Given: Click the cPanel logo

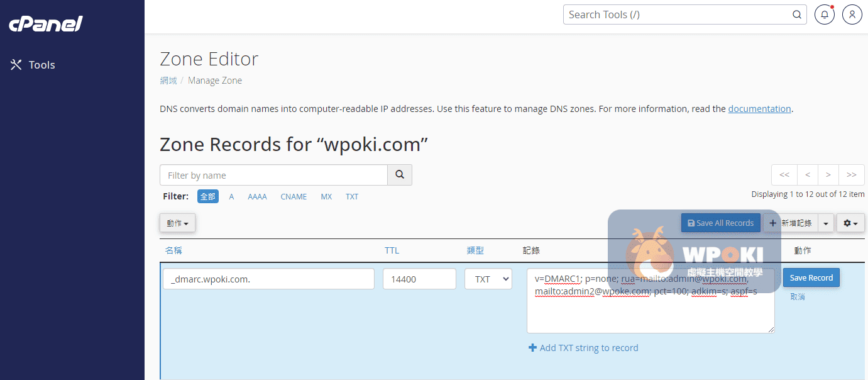Looking at the screenshot, I should [46, 24].
